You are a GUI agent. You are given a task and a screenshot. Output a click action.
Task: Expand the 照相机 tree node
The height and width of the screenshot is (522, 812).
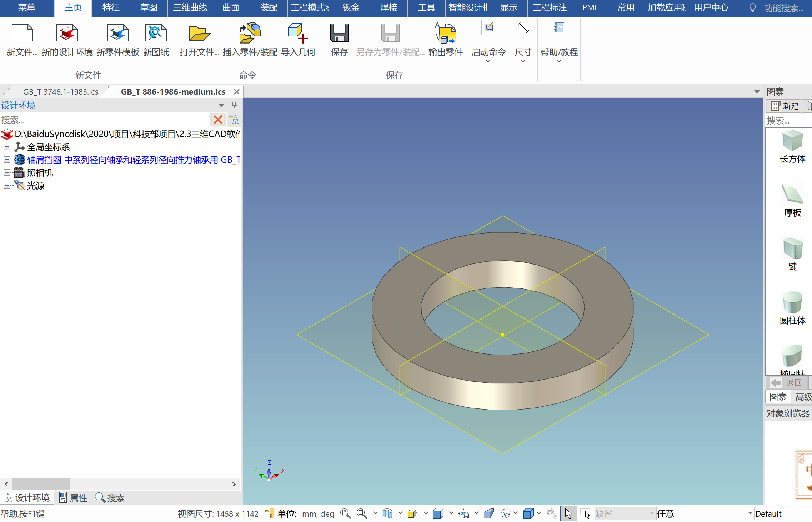coord(7,172)
